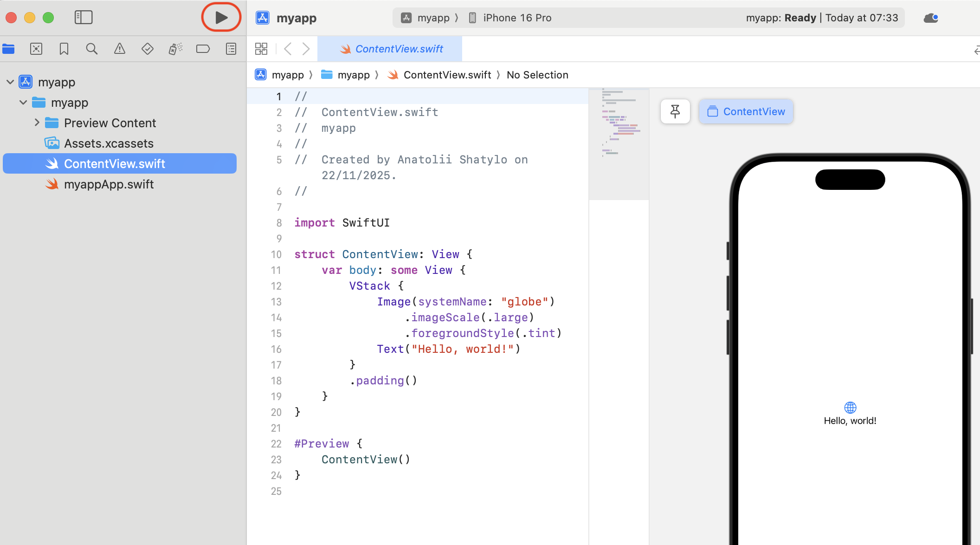Open the test navigator diamond icon
Image resolution: width=980 pixels, height=545 pixels.
[x=148, y=49]
